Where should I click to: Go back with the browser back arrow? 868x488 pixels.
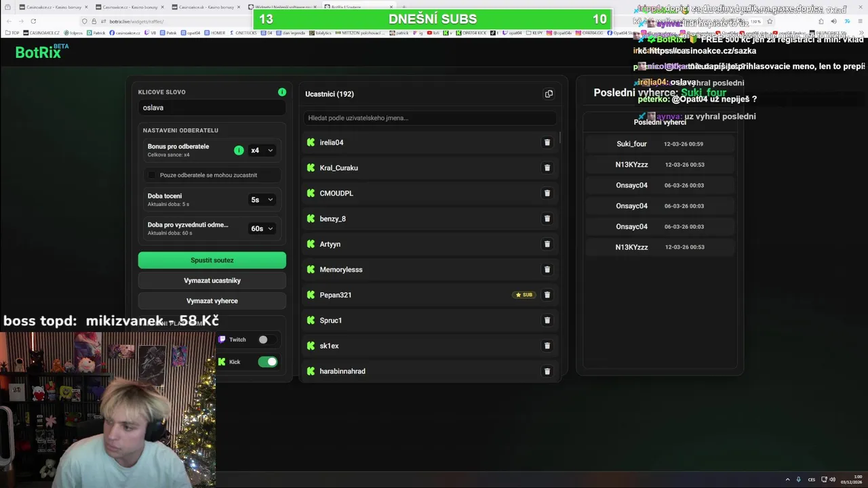tap(9, 21)
